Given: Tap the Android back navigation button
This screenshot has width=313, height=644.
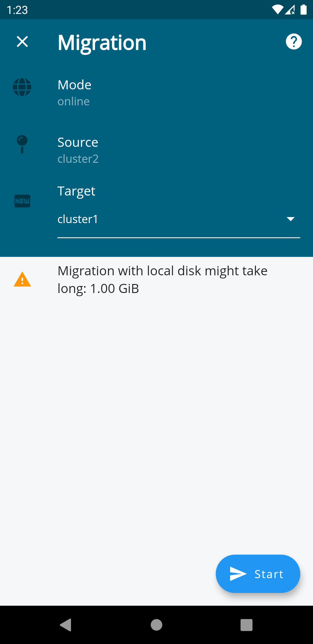Looking at the screenshot, I should (x=66, y=625).
